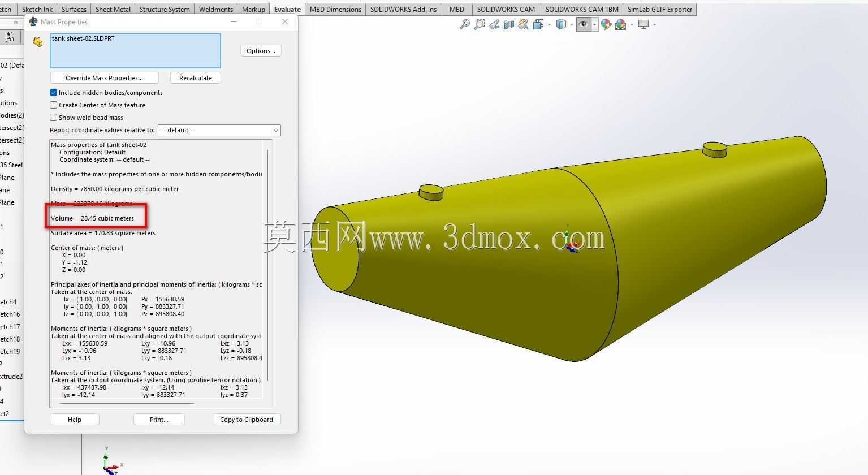Click Override Mass Properties... button
868x475 pixels.
(104, 78)
